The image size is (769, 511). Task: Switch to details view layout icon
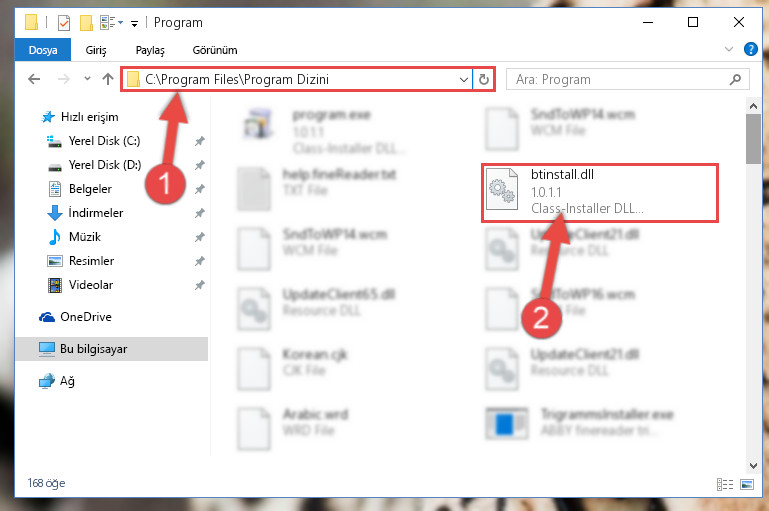(x=724, y=485)
